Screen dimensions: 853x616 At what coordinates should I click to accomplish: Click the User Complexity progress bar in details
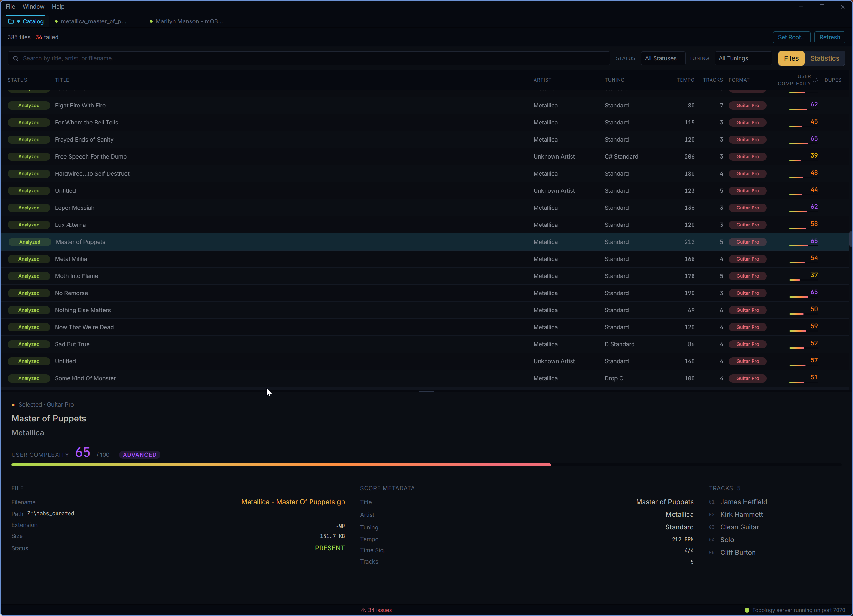(426, 465)
